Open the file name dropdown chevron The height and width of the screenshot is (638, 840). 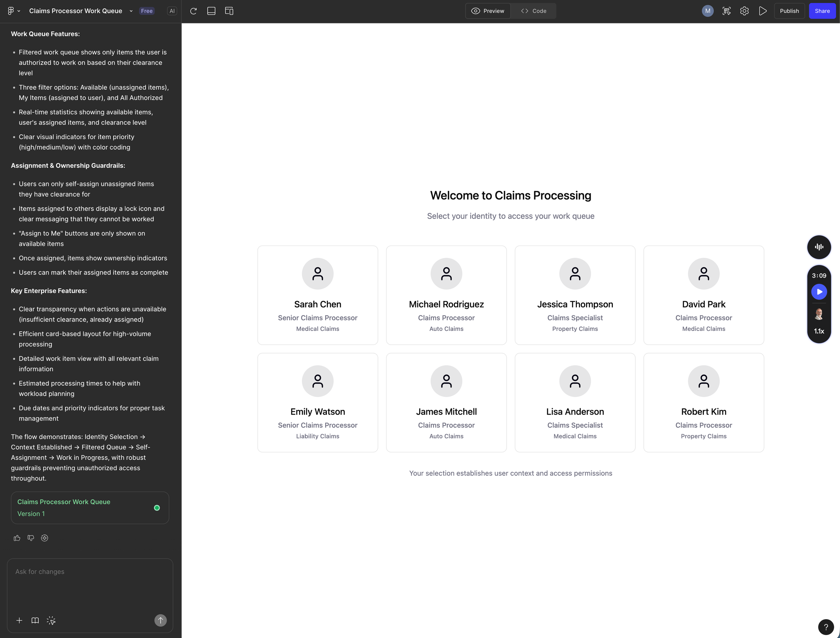click(131, 11)
